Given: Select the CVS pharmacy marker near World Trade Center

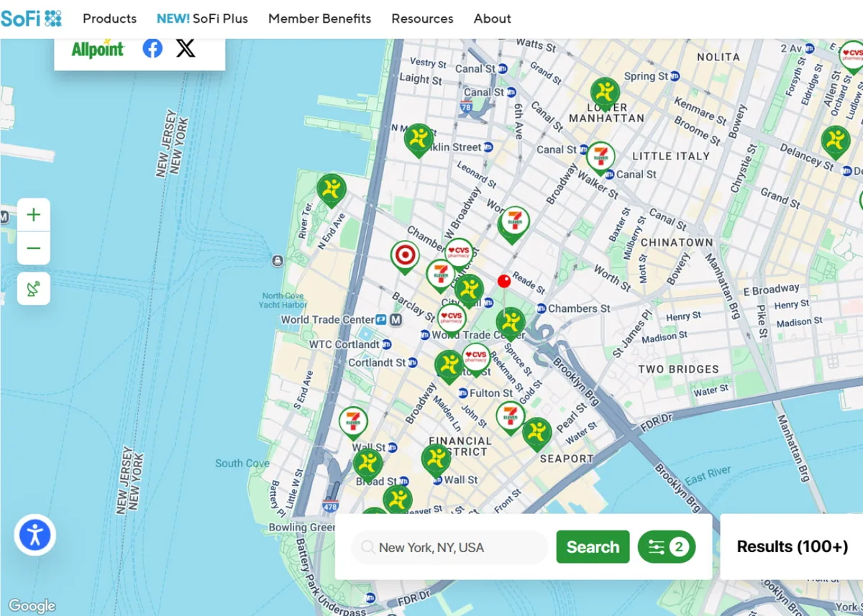Looking at the screenshot, I should pos(452,319).
